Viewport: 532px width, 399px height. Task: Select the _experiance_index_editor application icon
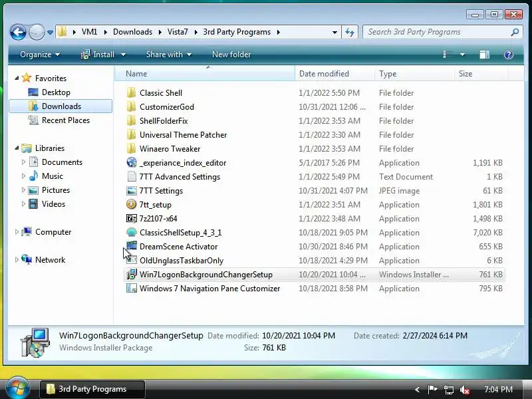click(x=131, y=162)
